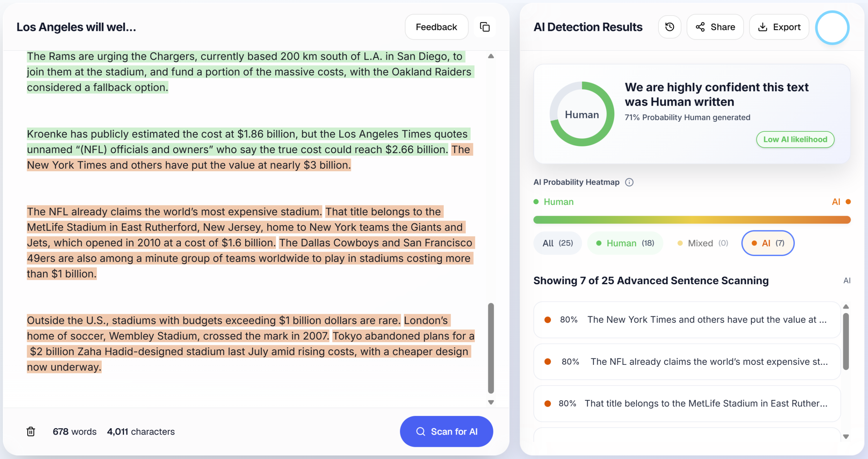868x459 pixels.
Task: Select the All (25) filter
Action: pos(557,243)
